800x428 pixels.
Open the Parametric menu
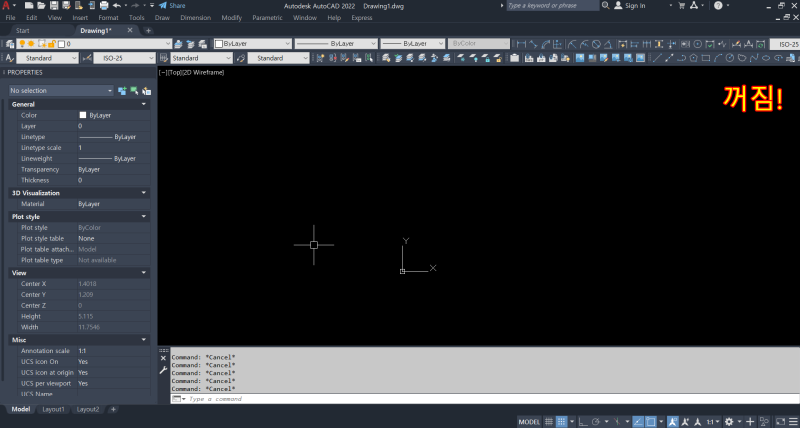(x=267, y=18)
